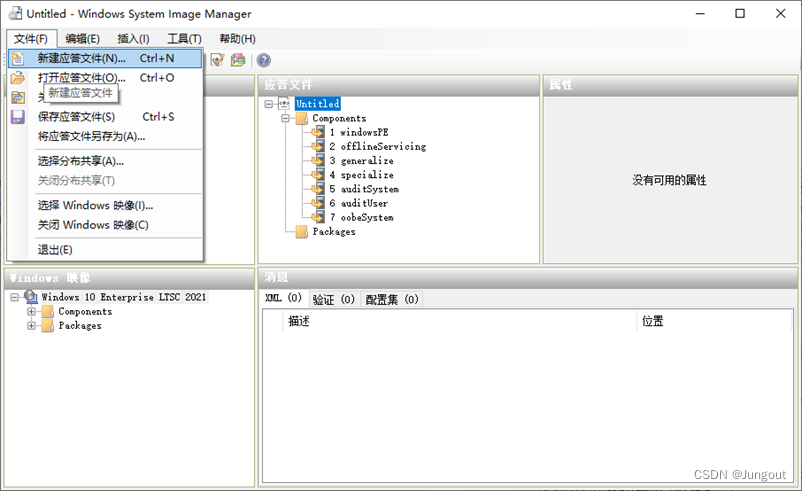802x491 pixels.
Task: Open the 文件(F) menu
Action: [31, 39]
